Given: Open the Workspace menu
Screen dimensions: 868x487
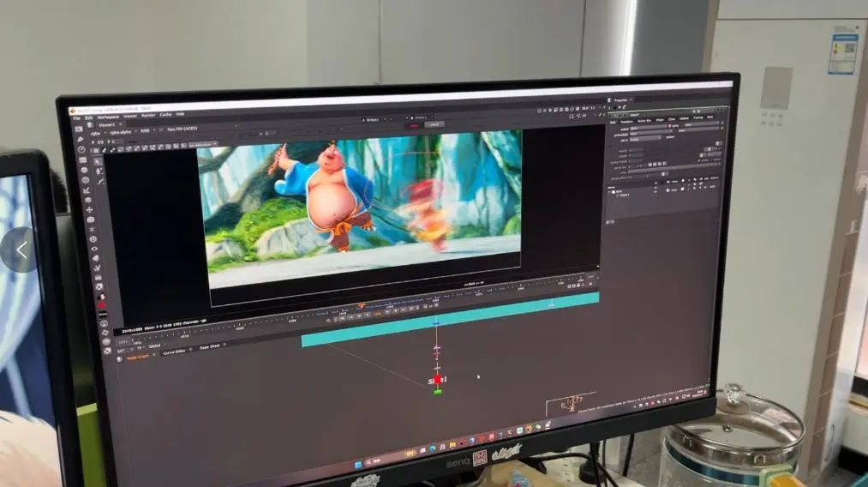Looking at the screenshot, I should (108, 117).
